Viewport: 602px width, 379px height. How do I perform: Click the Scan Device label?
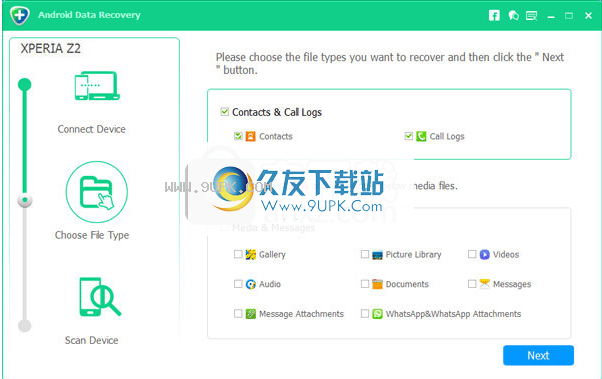point(91,340)
